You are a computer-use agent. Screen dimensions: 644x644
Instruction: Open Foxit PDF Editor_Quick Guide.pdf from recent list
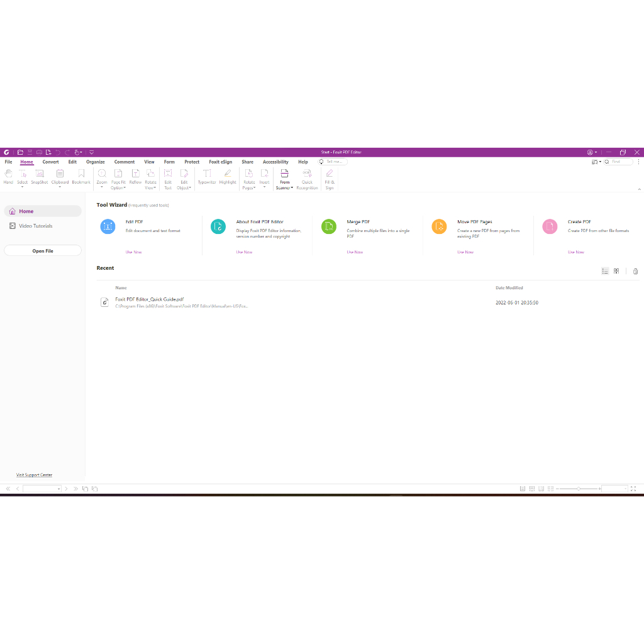pyautogui.click(x=150, y=299)
